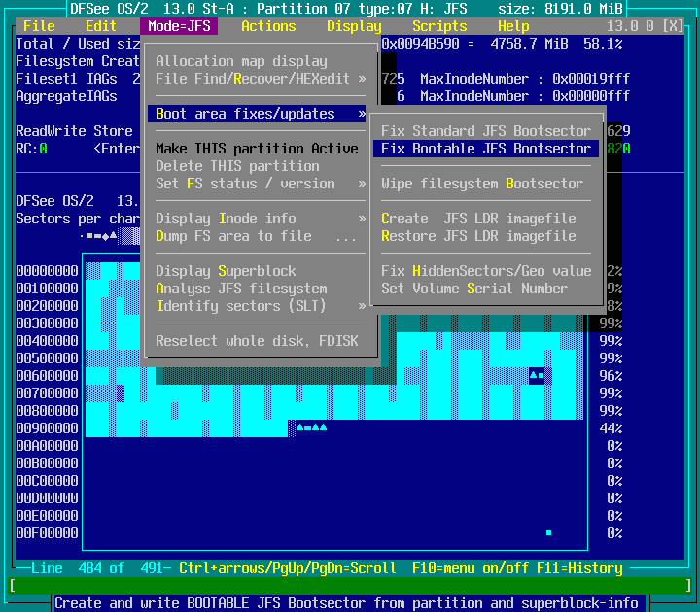Image resolution: width=700 pixels, height=612 pixels.
Task: Select Fix HiddenSectors/Geo value
Action: point(485,271)
